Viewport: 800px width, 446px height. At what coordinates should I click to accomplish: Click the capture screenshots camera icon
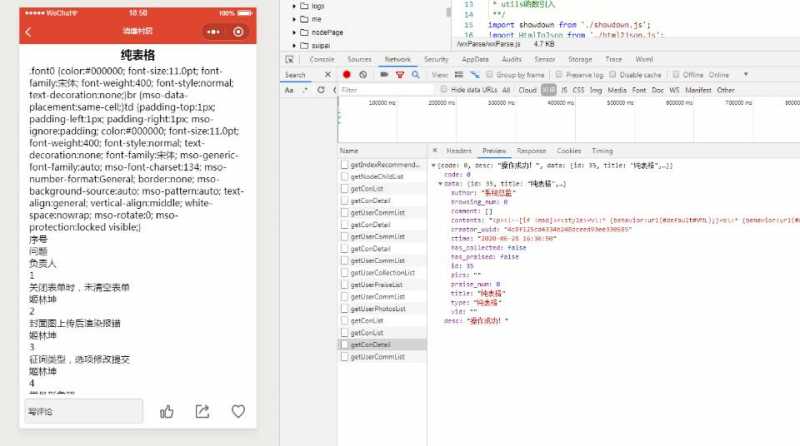tap(384, 75)
